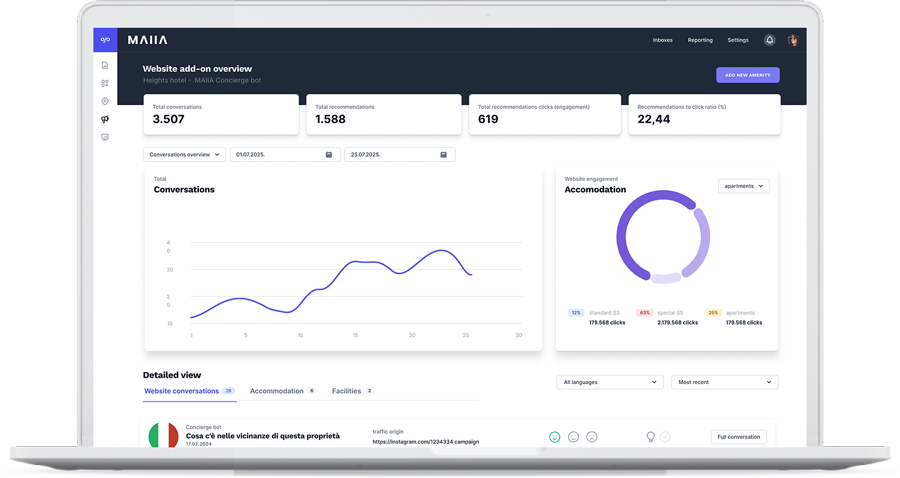Open the document icon in left sidebar
The image size is (900, 478).
pyautogui.click(x=105, y=66)
